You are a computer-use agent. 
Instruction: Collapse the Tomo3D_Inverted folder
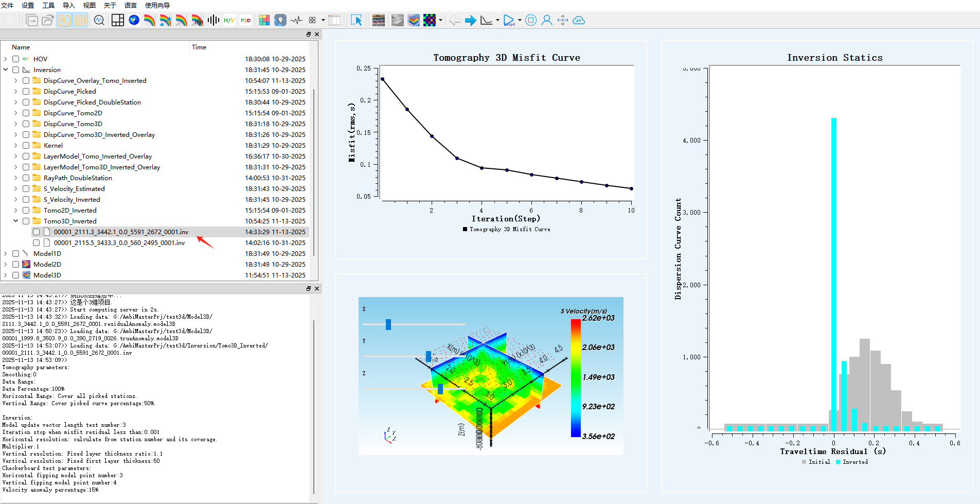pos(15,221)
